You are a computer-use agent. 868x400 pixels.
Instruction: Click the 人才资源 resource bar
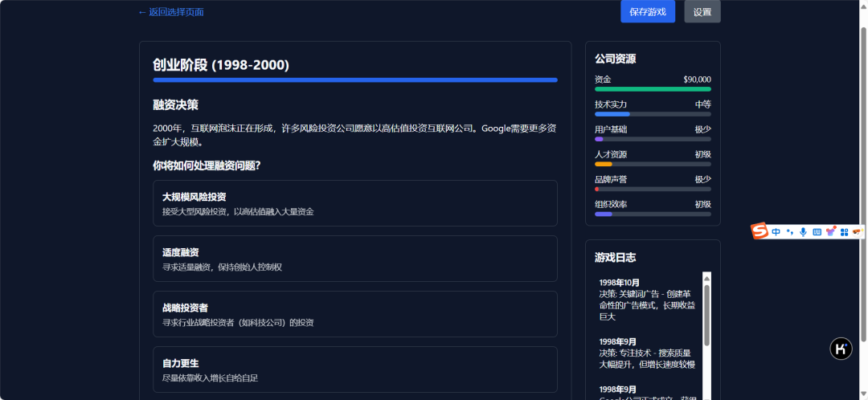click(653, 164)
